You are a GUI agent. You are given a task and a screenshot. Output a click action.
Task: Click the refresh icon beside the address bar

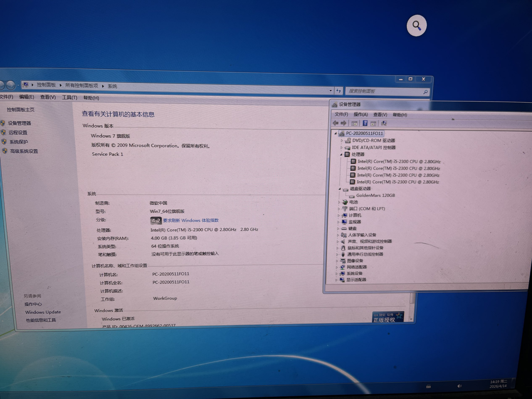click(x=338, y=91)
